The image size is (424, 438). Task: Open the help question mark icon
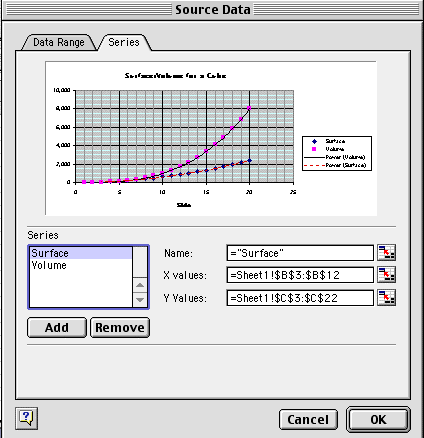[26, 418]
